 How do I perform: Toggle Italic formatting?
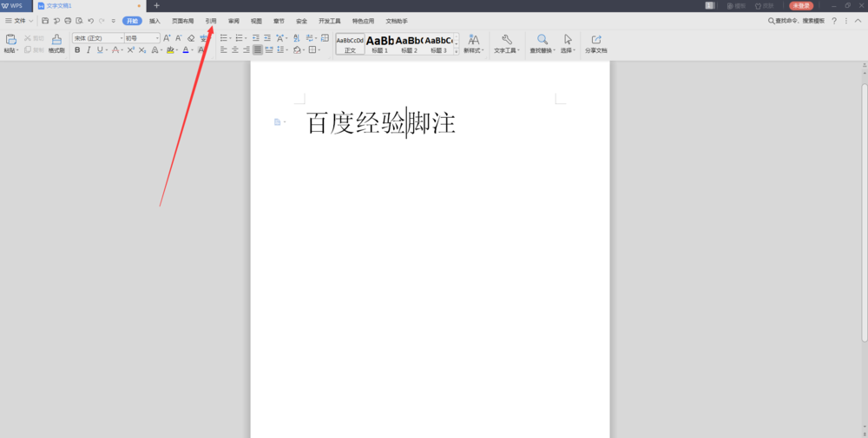click(x=89, y=49)
